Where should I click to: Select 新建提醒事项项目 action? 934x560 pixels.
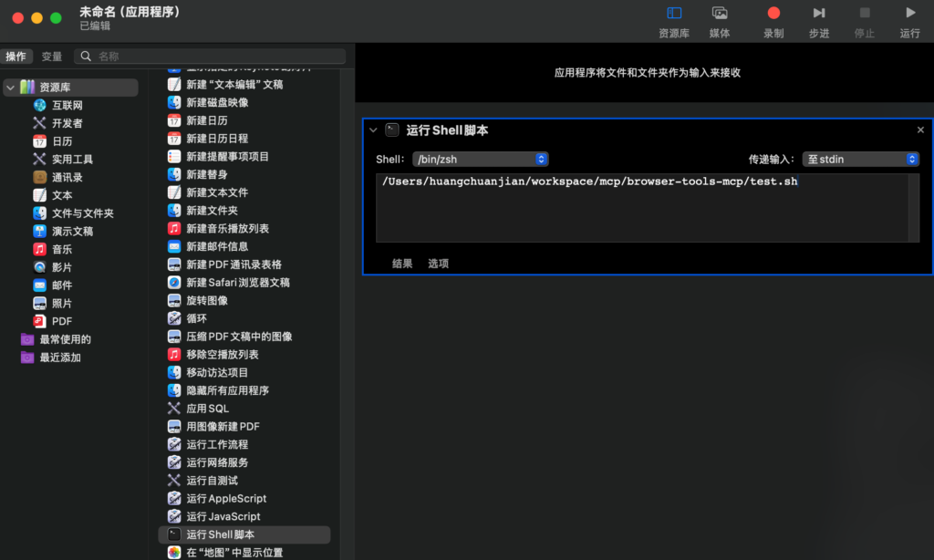pyautogui.click(x=227, y=156)
